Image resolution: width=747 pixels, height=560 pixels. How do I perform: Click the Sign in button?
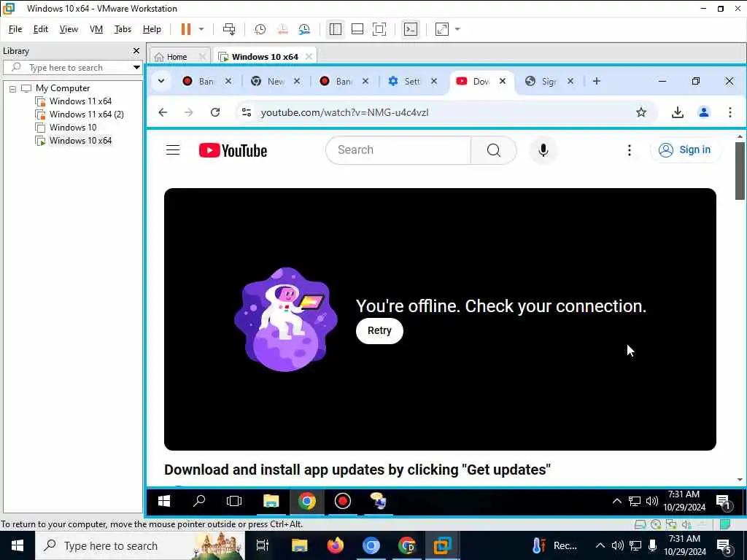click(x=685, y=150)
